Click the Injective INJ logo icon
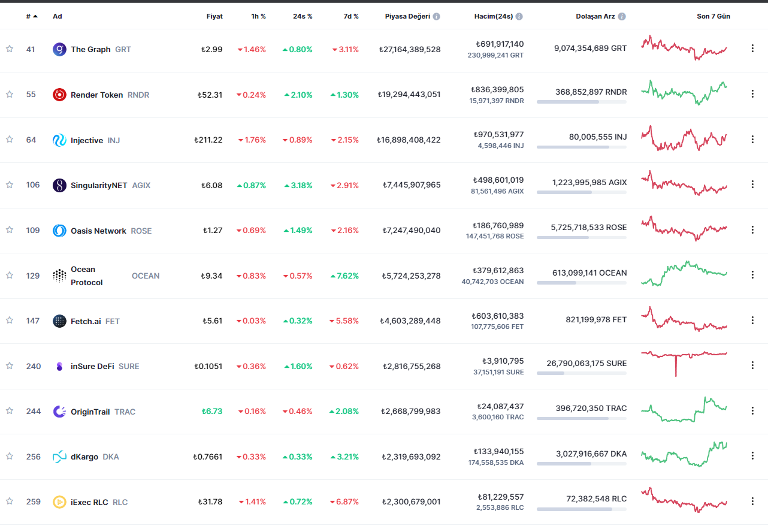The width and height of the screenshot is (768, 532). click(x=59, y=140)
